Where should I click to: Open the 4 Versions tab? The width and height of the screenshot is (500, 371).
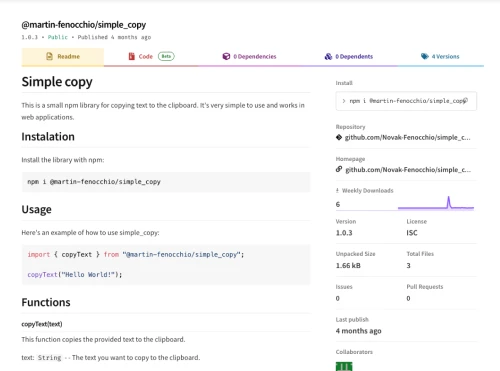click(440, 57)
